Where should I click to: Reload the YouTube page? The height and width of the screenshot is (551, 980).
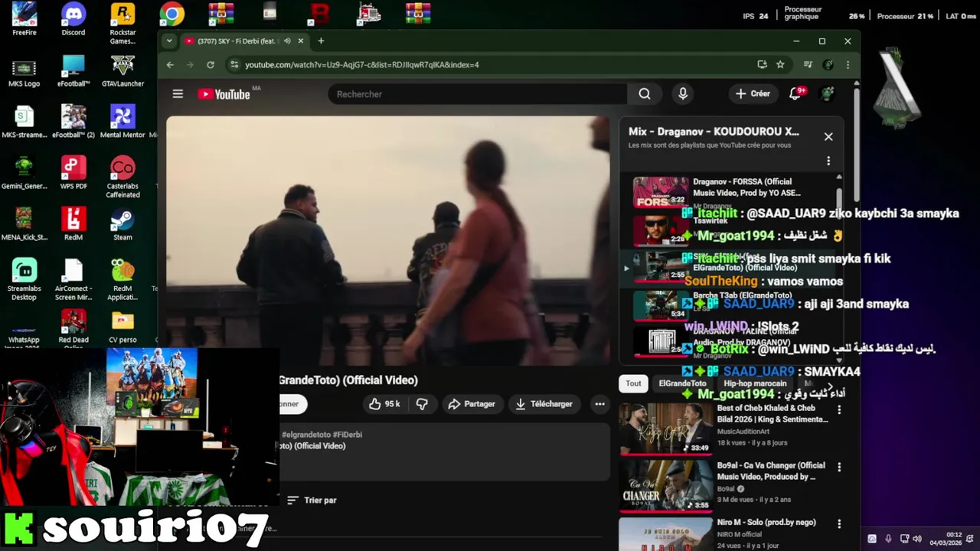[x=211, y=65]
